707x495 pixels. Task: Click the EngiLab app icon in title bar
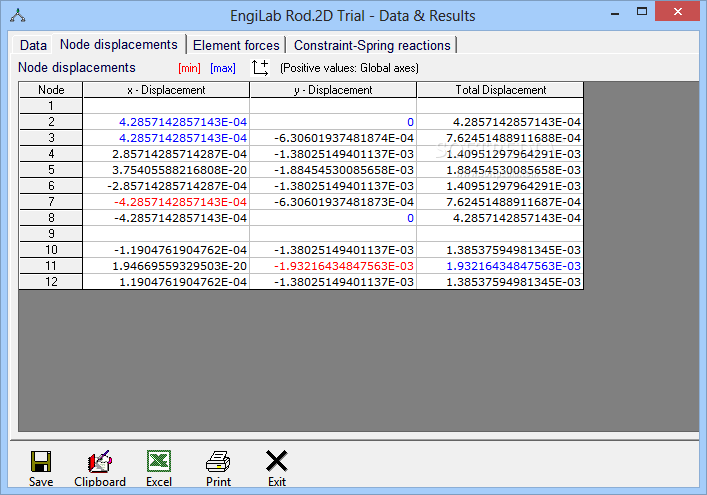tap(18, 16)
